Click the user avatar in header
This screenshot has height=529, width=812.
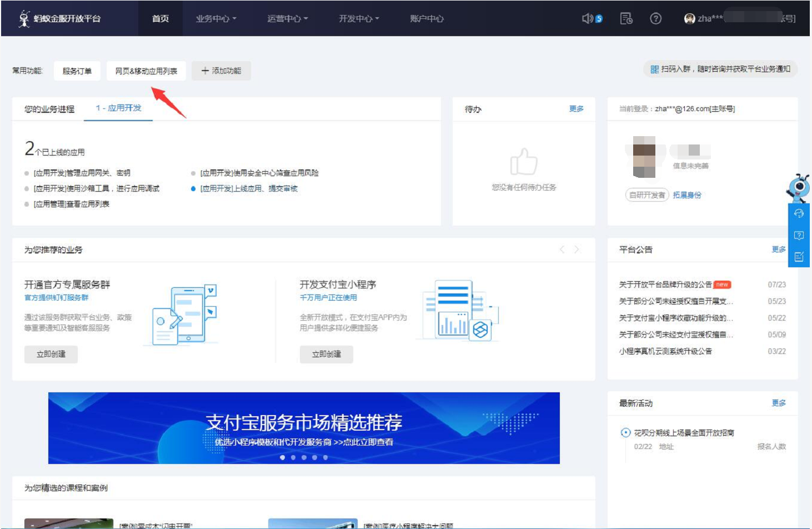pyautogui.click(x=689, y=19)
